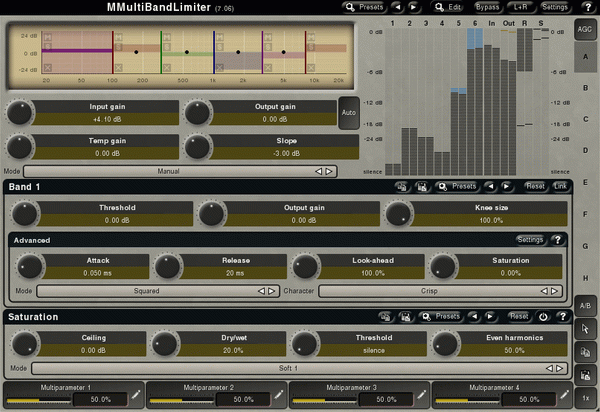Viewport: 600px width, 412px height.
Task: Solo band 1 with S button
Action: pyautogui.click(x=47, y=47)
